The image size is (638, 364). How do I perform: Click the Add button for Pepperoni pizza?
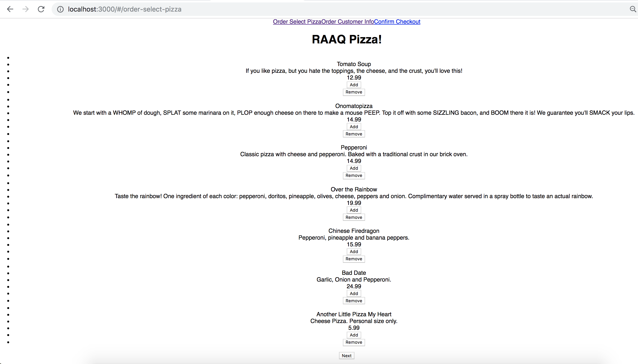click(354, 168)
